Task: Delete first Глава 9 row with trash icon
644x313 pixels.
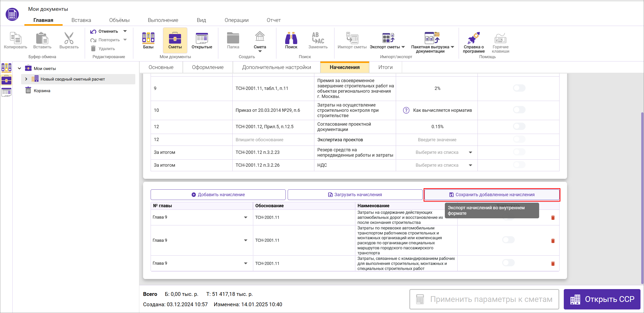Action: pos(553,218)
